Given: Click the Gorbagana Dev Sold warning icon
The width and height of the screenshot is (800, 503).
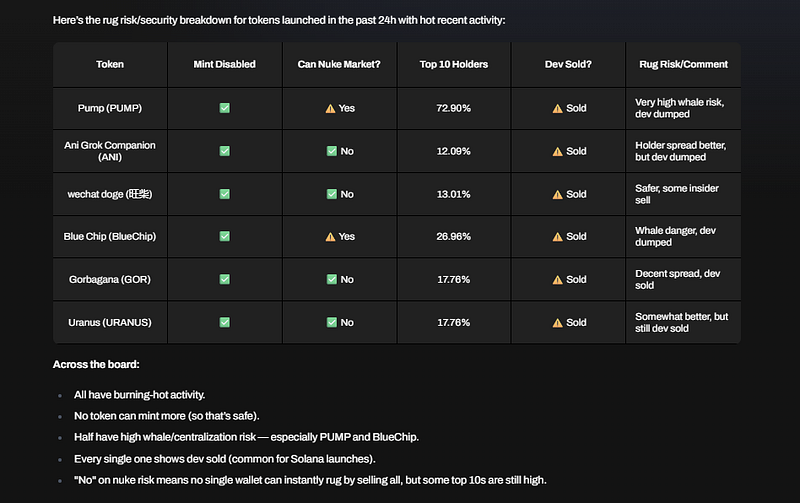Looking at the screenshot, I should point(557,280).
